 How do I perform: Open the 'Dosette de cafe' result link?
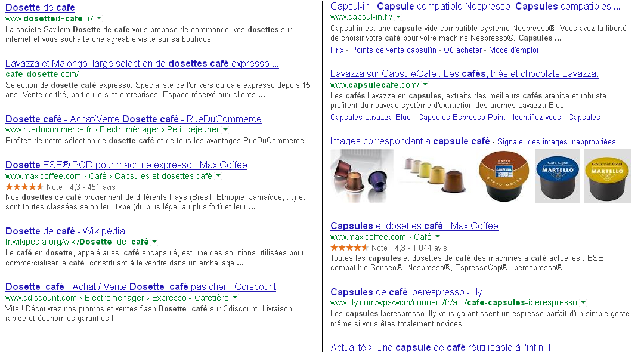click(x=40, y=7)
